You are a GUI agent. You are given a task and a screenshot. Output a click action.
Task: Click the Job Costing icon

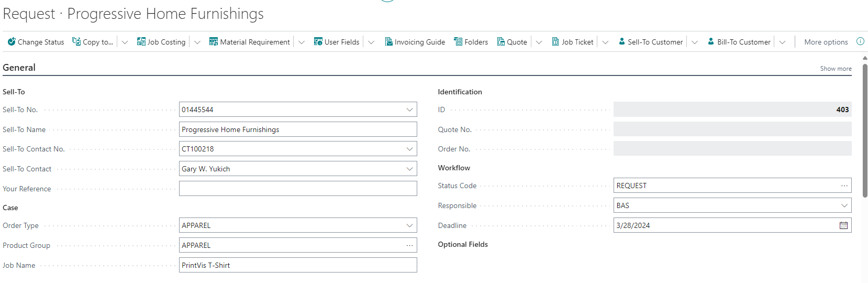[x=141, y=42]
